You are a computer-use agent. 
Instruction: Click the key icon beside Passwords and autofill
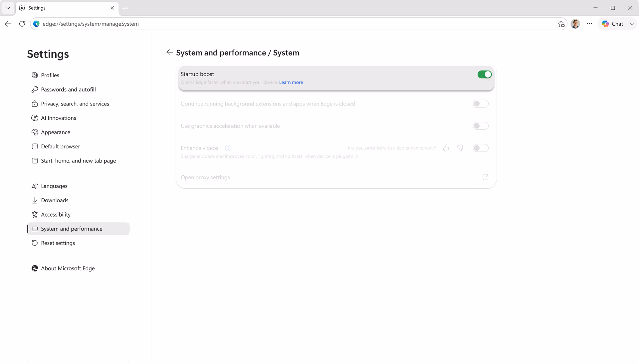coord(35,90)
